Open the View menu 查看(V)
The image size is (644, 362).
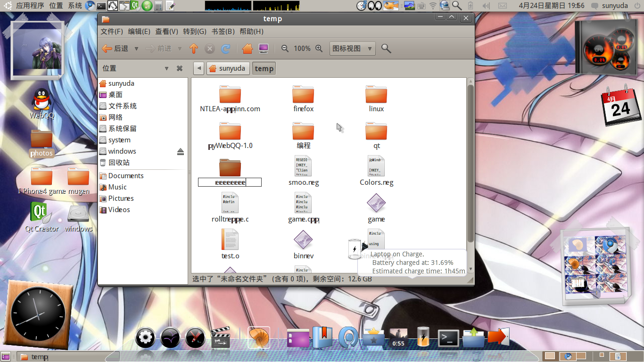pos(166,31)
